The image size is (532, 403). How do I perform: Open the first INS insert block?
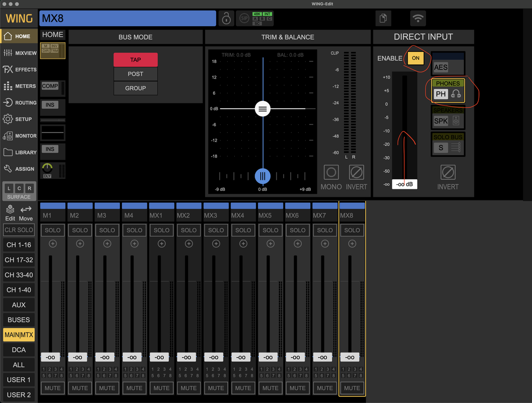[52, 107]
